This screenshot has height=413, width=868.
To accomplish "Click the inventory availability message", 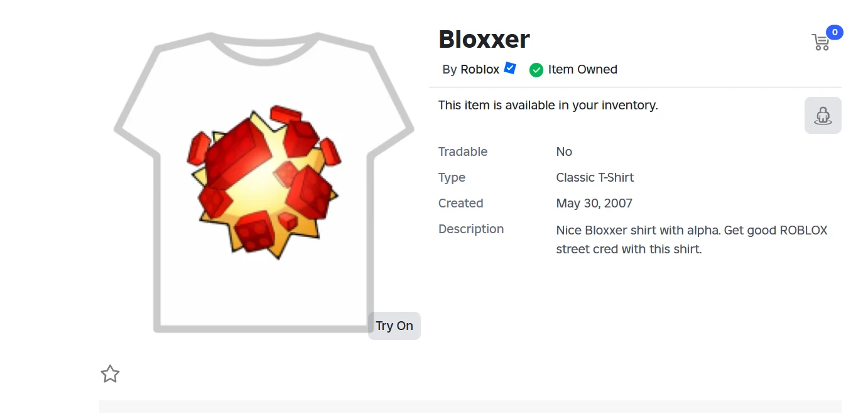I will click(548, 106).
